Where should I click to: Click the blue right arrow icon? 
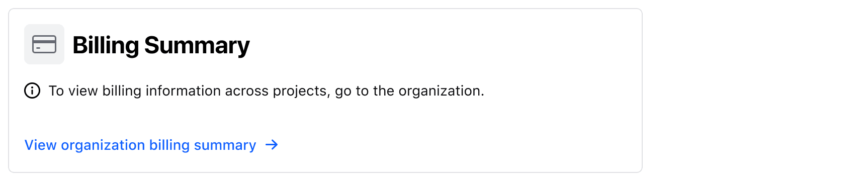272,145
